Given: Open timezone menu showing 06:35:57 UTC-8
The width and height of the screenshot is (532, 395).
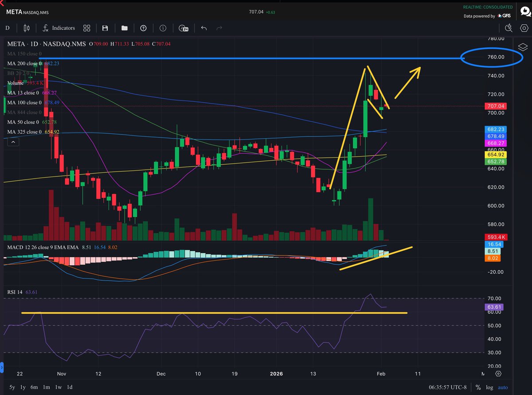Looking at the screenshot, I should [448, 387].
